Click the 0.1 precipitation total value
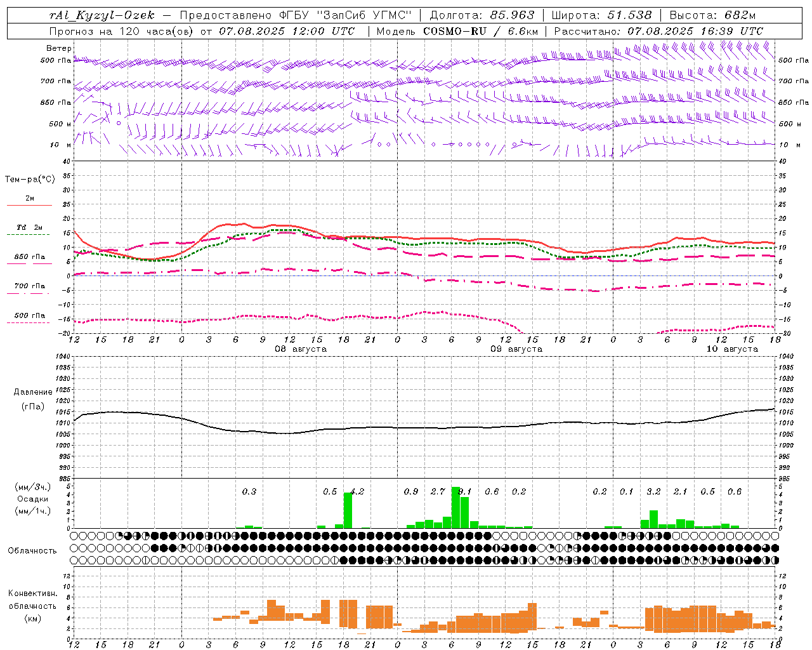This screenshot has height=650, width=812. [627, 491]
